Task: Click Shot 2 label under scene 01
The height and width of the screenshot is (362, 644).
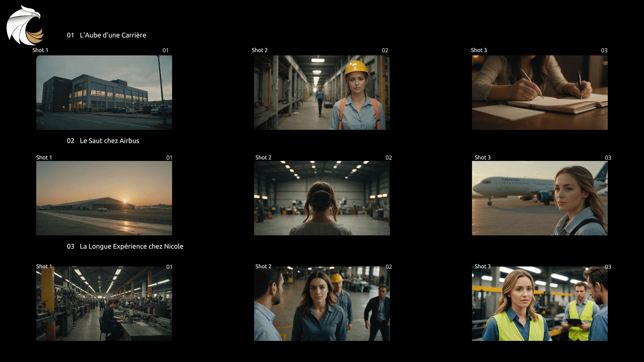Action: (x=259, y=50)
